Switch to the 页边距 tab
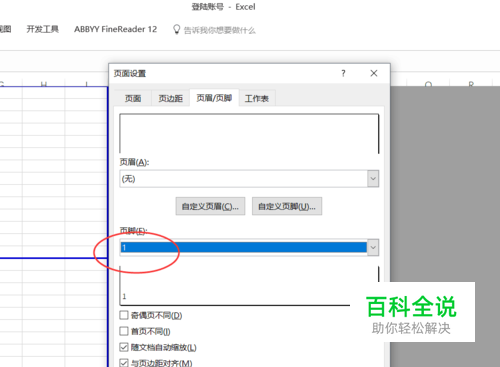This screenshot has width=500, height=367. pyautogui.click(x=170, y=98)
